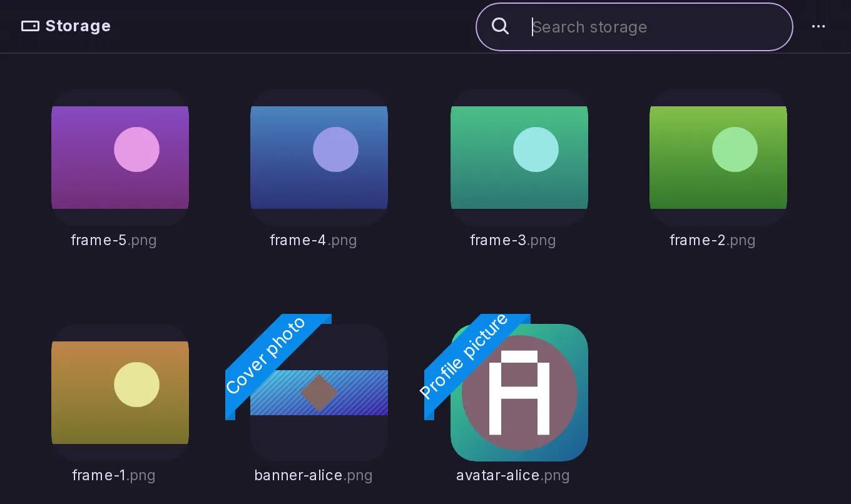Click the Storage header title

coord(78,26)
